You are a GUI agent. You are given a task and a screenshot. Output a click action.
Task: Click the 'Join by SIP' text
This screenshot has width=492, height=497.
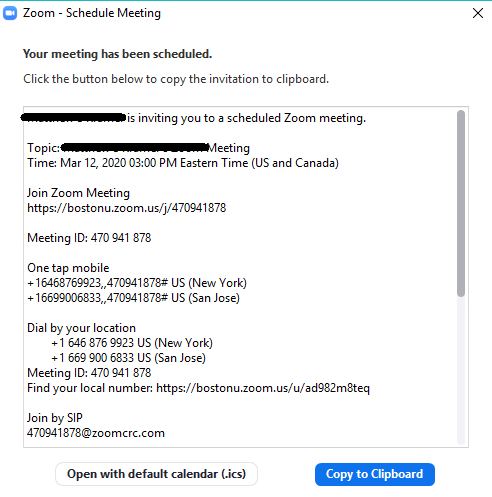(55, 418)
